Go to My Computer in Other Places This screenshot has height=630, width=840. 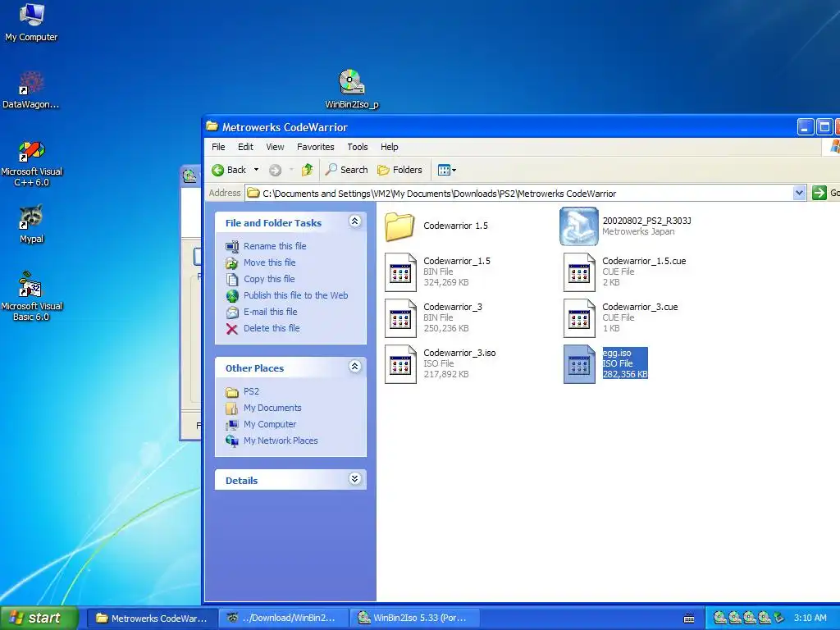coord(269,424)
